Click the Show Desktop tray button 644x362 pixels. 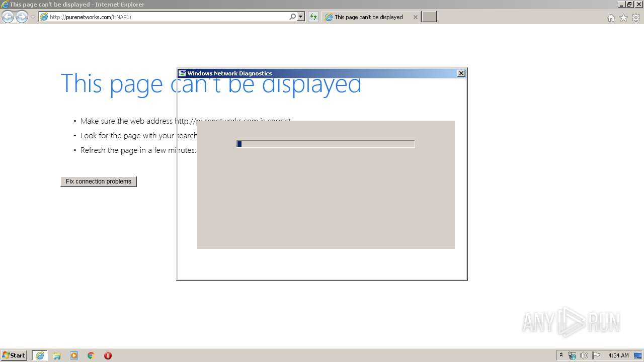pos(638,355)
